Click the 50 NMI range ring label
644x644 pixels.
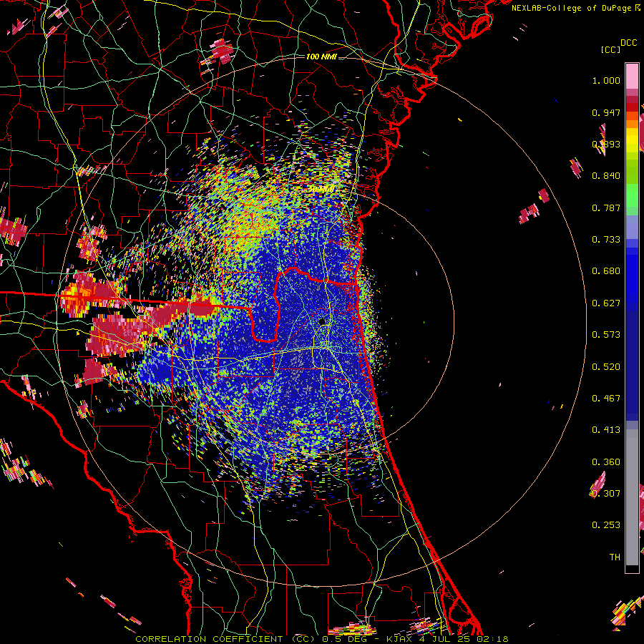click(x=321, y=190)
